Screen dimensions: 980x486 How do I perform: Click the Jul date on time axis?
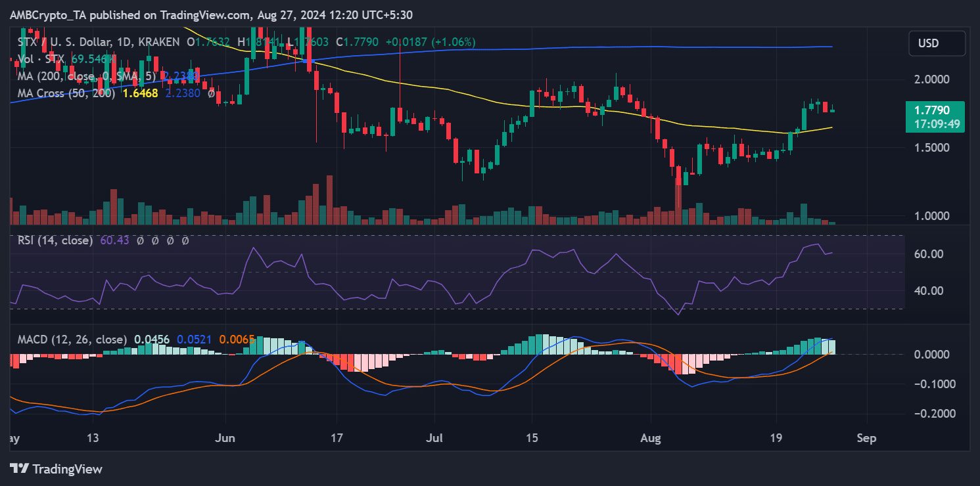pyautogui.click(x=434, y=438)
